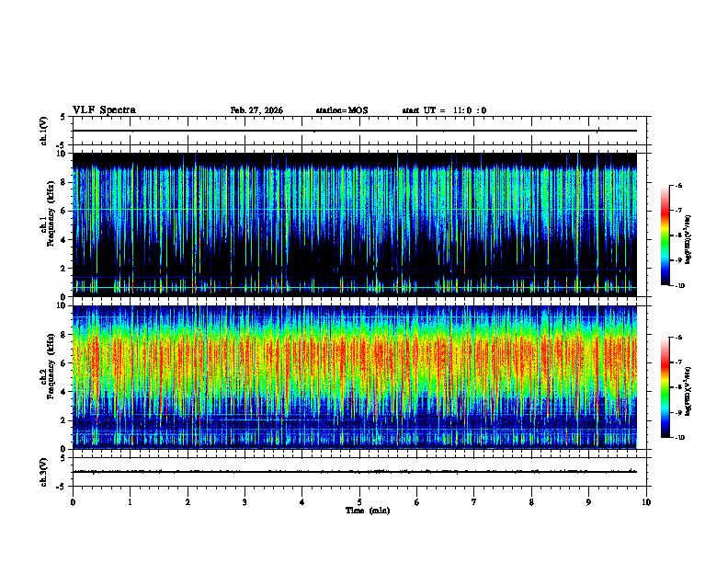Click the "-10" label on ch.1 color scale

(679, 286)
